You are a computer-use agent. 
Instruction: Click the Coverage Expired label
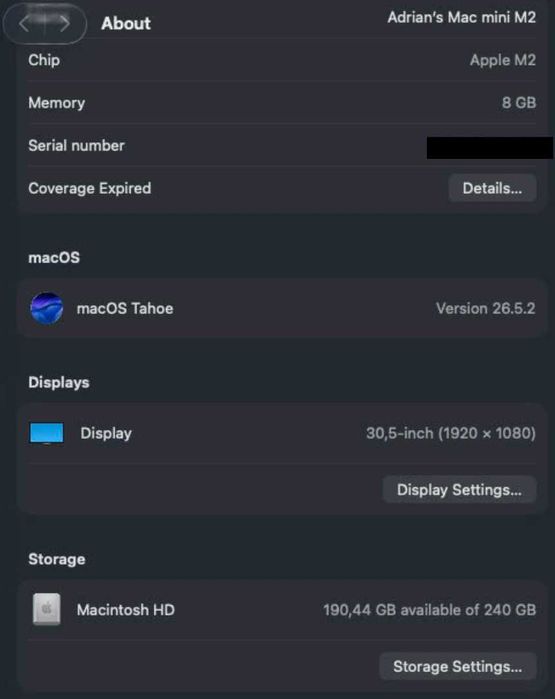(x=90, y=188)
